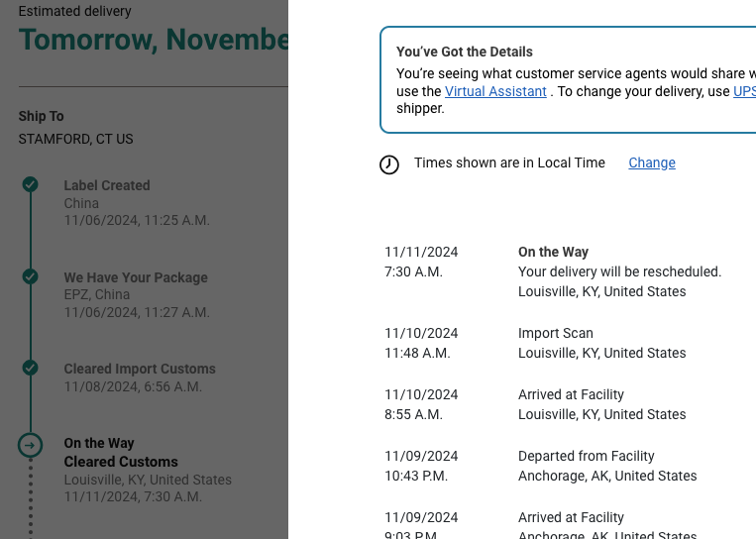Click the We Have Your Package checkmark
The width and height of the screenshot is (756, 539).
(x=30, y=276)
